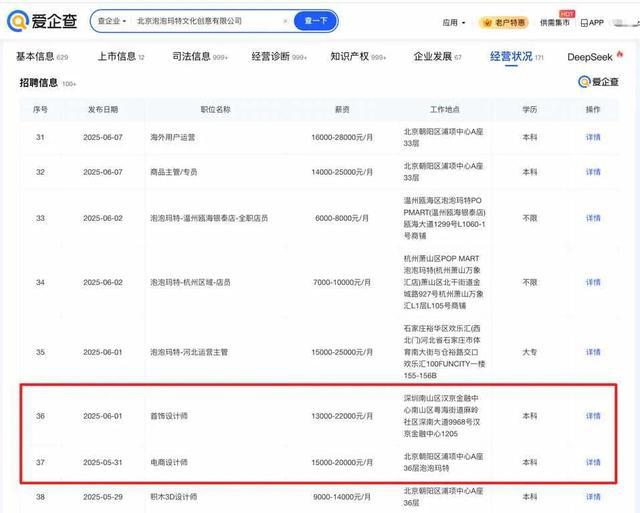Click the 海外用户运营 job title
The image size is (640, 513).
173,137
